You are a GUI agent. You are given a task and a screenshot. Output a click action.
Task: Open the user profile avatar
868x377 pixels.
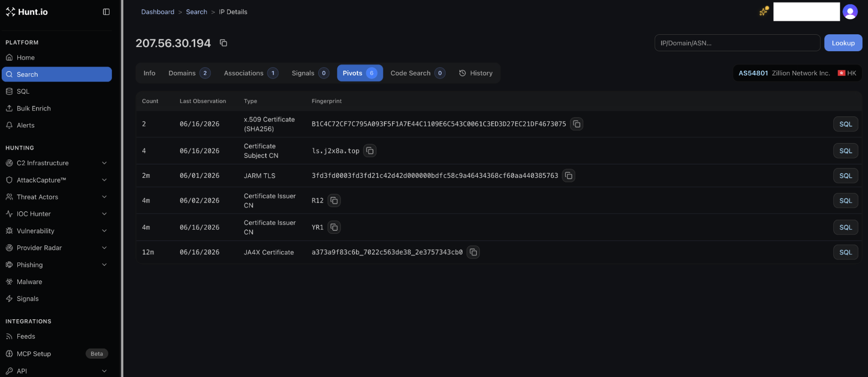850,12
